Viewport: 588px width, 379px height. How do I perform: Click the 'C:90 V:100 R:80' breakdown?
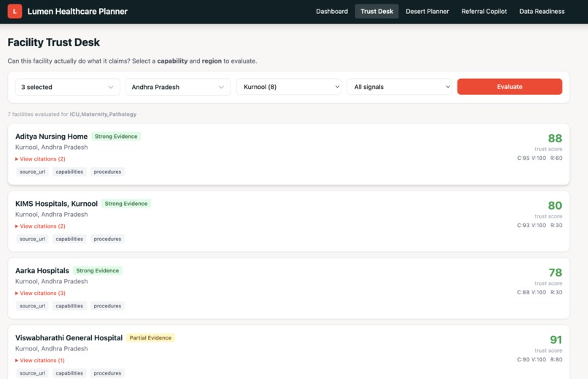(540, 359)
